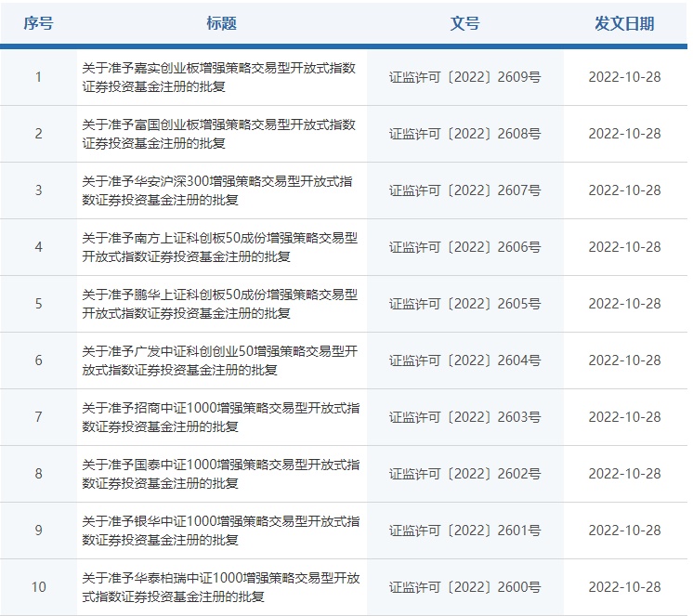Click serial number 5 in fifth row
693x616 pixels.
[x=38, y=304]
